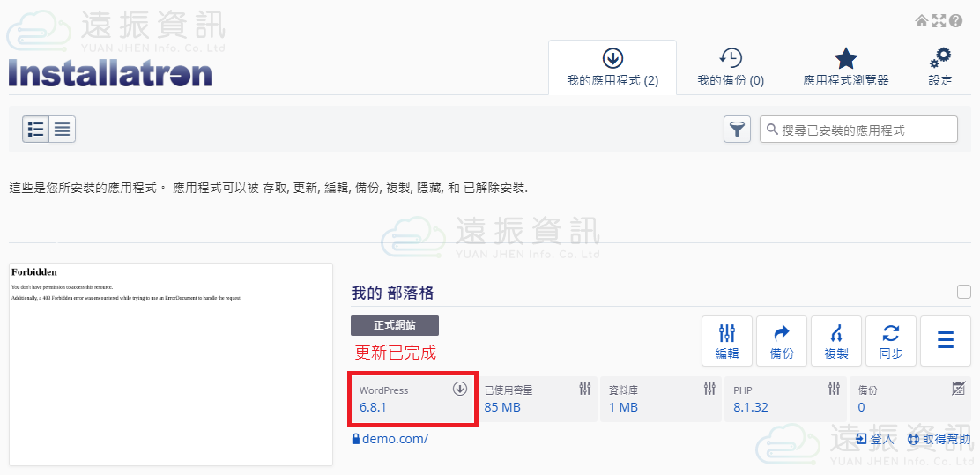
Task: Click the 登入 login link
Action: [874, 438]
